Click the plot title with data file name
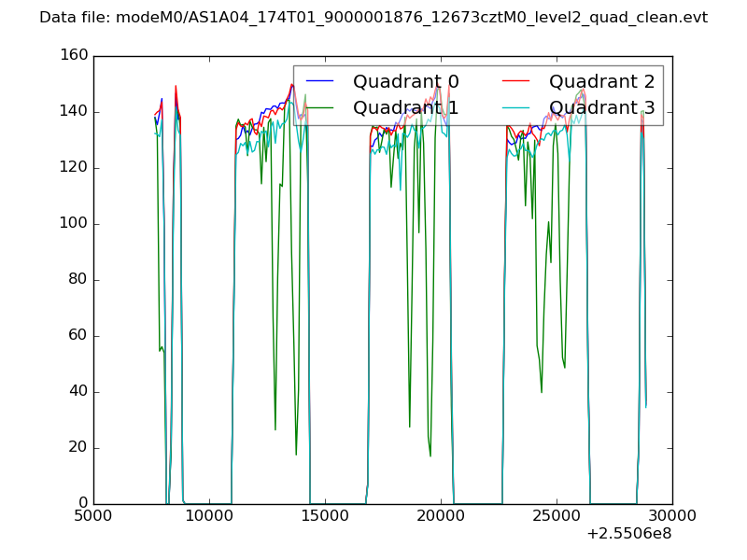Viewport: 747px width, 560px height. [373, 18]
